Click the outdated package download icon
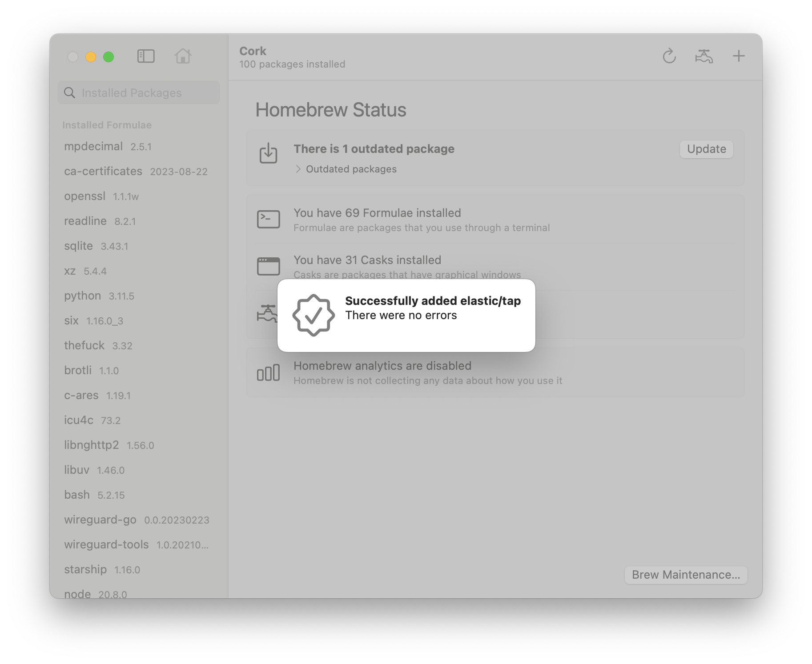The image size is (812, 664). pos(268,153)
